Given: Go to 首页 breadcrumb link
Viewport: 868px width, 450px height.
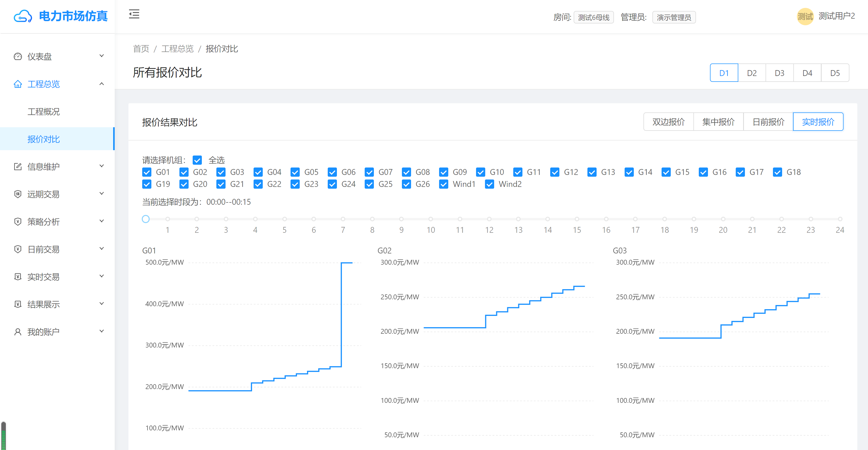Looking at the screenshot, I should pos(141,49).
